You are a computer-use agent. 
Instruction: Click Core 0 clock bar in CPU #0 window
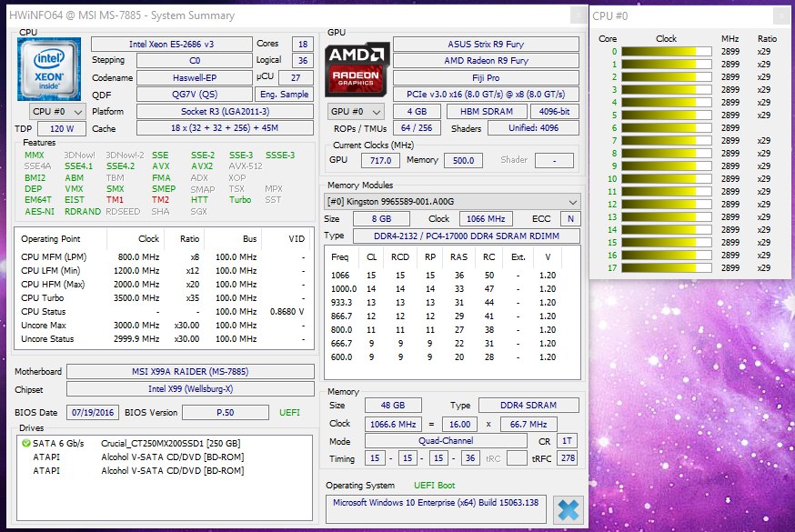[666, 52]
